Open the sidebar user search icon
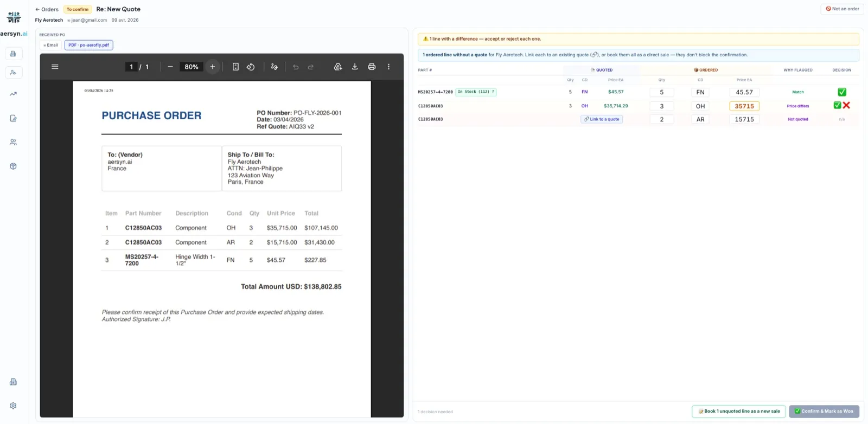Screen dimensions: 868x424 pos(14,73)
